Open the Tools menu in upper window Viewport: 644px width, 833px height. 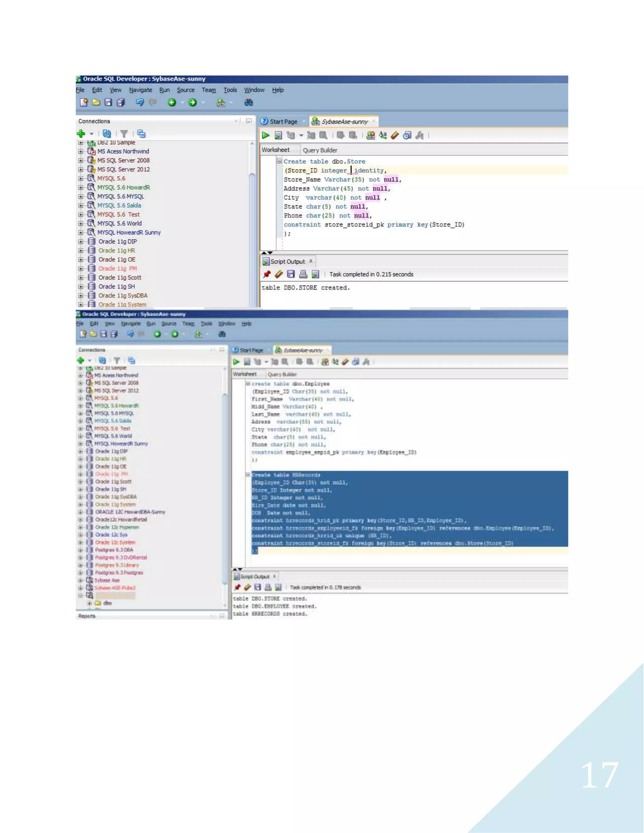coord(230,90)
